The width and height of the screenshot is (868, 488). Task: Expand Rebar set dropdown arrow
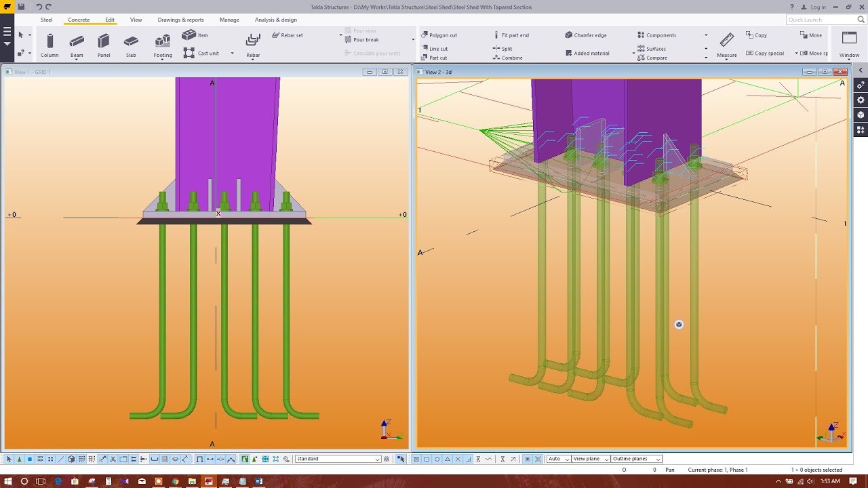click(x=340, y=35)
